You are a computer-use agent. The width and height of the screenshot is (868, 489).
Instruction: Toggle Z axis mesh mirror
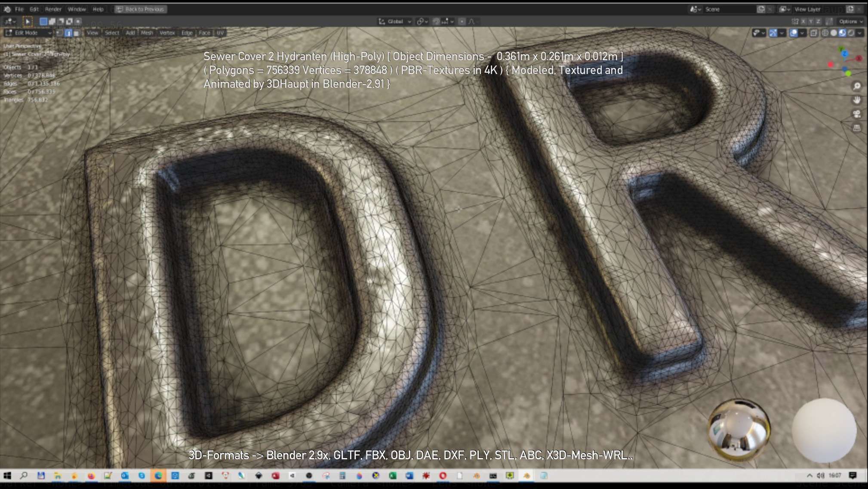(x=819, y=21)
